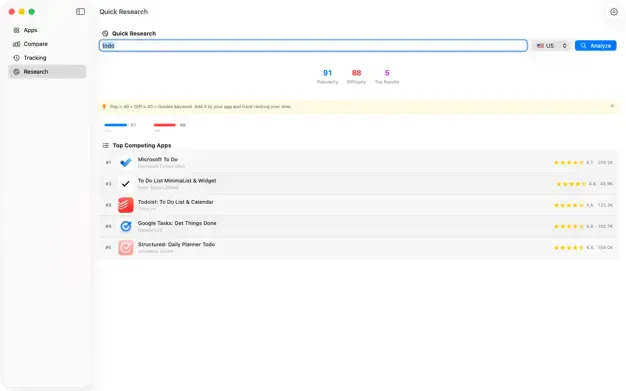Click star rating of Google Tasks row
This screenshot has height=391, width=626.
pyautogui.click(x=569, y=226)
